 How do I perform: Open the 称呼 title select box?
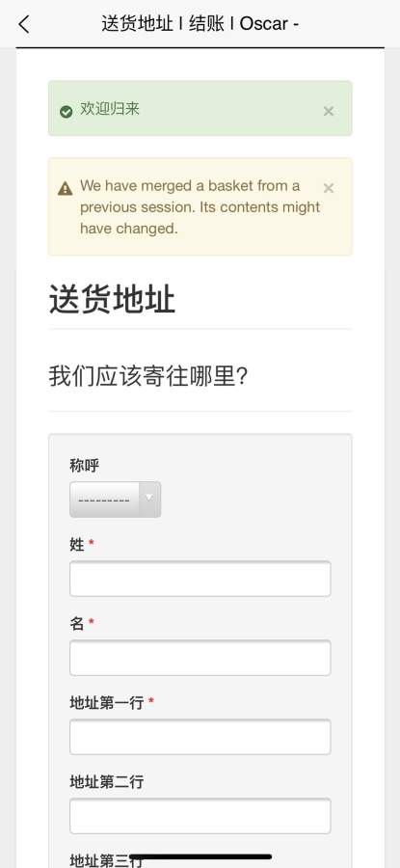point(115,500)
